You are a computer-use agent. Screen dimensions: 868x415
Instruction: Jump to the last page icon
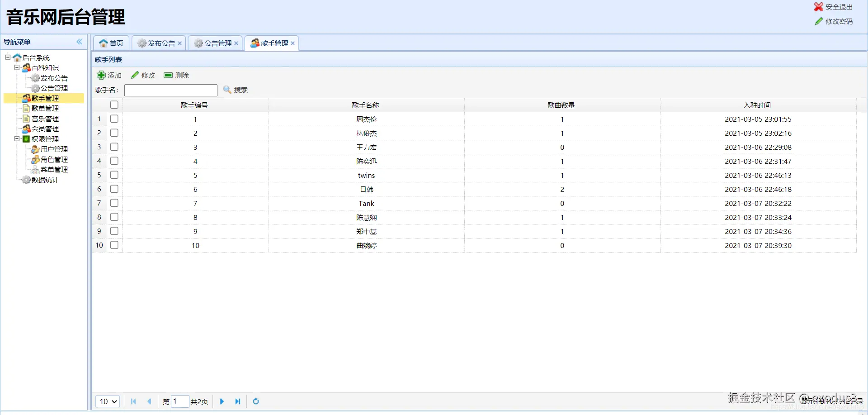pyautogui.click(x=238, y=401)
